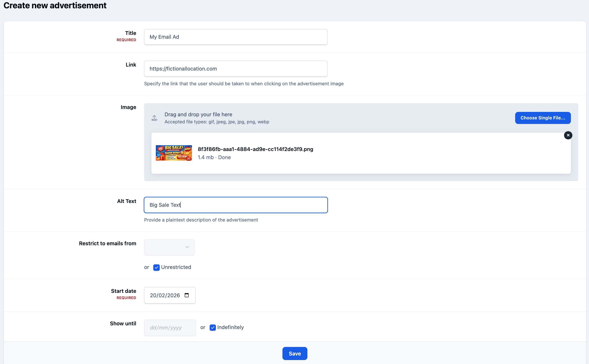The height and width of the screenshot is (364, 589).
Task: Remove the uploaded image with X icon
Action: pos(568,135)
